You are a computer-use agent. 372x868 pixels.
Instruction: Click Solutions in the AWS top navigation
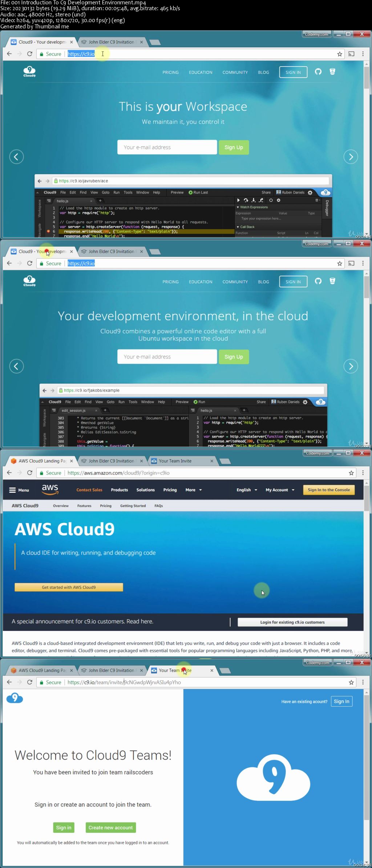click(x=145, y=490)
